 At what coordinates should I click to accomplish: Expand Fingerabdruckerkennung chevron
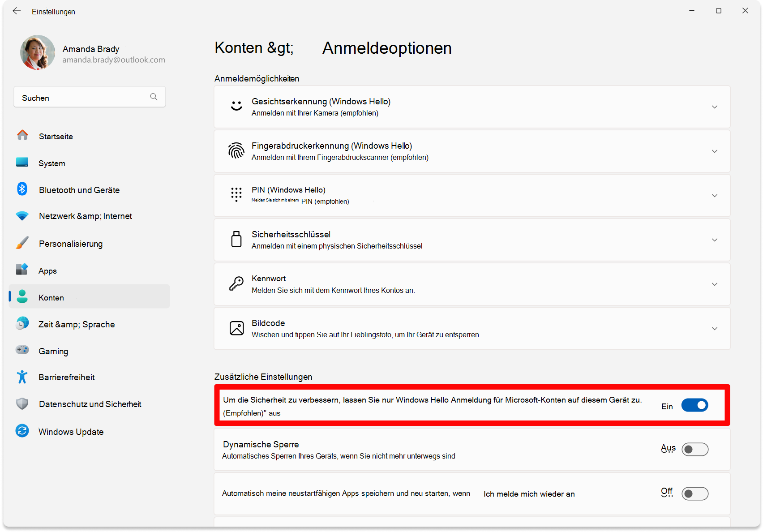pos(715,151)
